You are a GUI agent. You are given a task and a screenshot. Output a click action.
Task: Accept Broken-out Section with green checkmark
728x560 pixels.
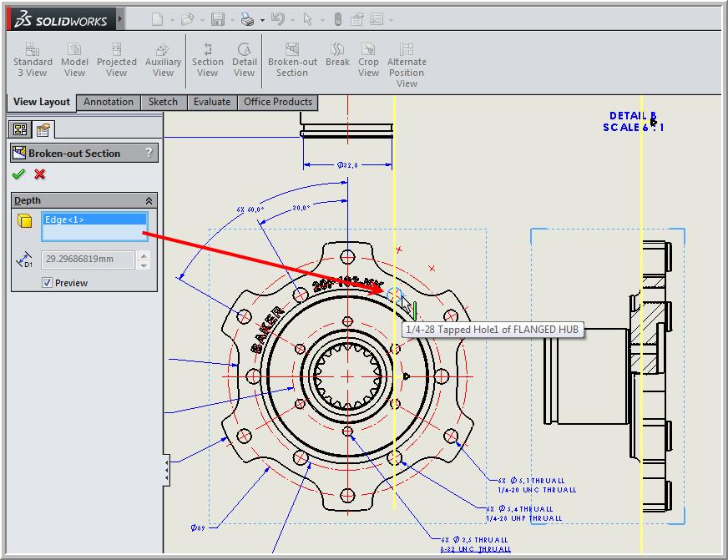(18, 174)
